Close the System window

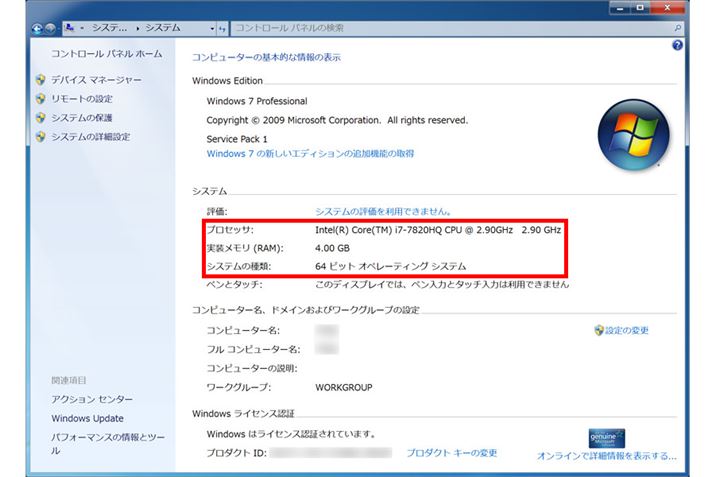point(668,8)
